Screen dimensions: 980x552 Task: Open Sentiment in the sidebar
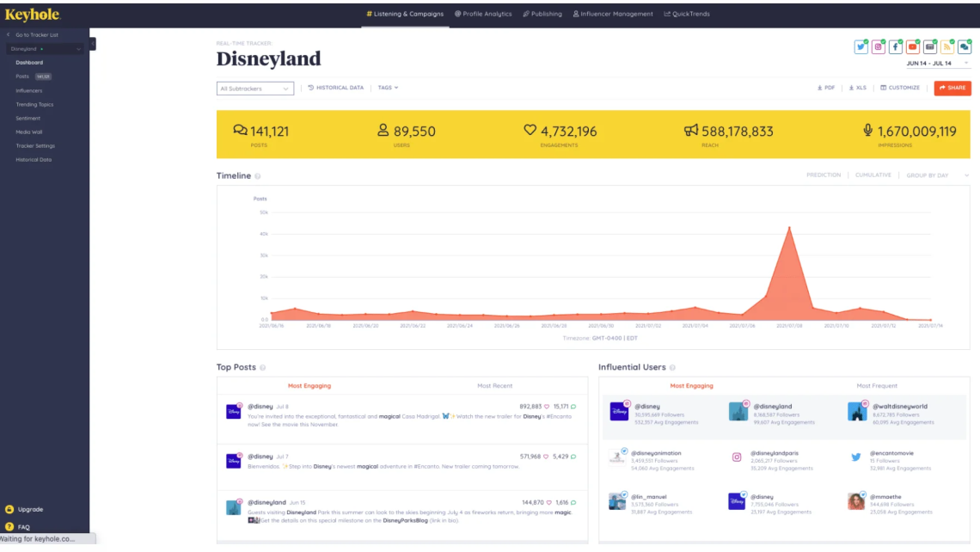click(28, 119)
